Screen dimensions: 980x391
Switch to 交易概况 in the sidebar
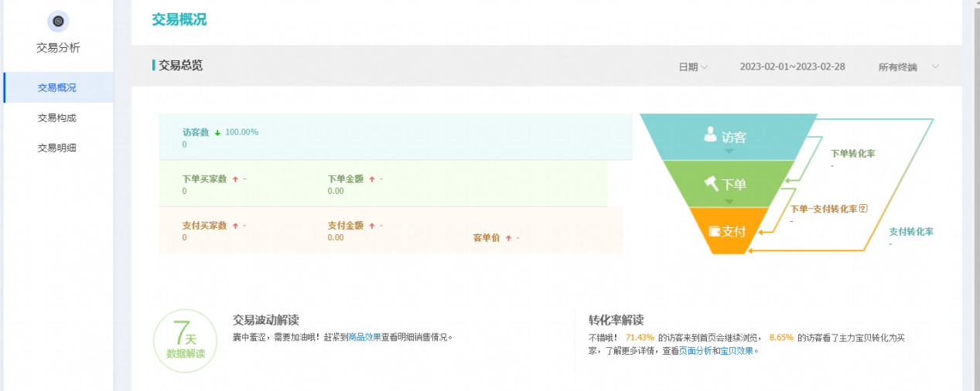[57, 87]
